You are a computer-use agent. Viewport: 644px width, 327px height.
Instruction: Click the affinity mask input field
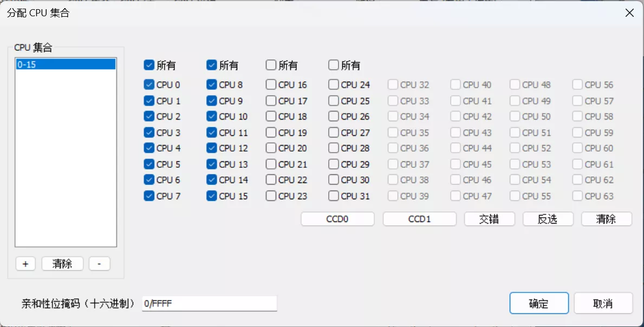(209, 303)
